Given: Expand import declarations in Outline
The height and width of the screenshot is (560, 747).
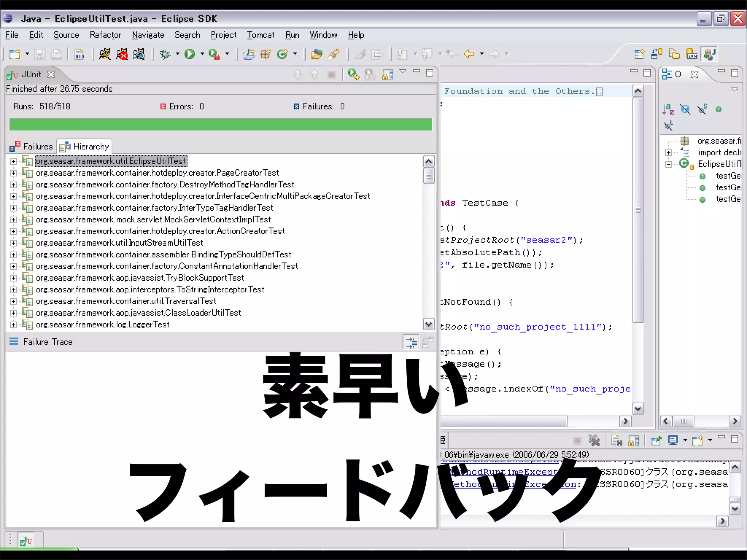Looking at the screenshot, I should (x=668, y=153).
